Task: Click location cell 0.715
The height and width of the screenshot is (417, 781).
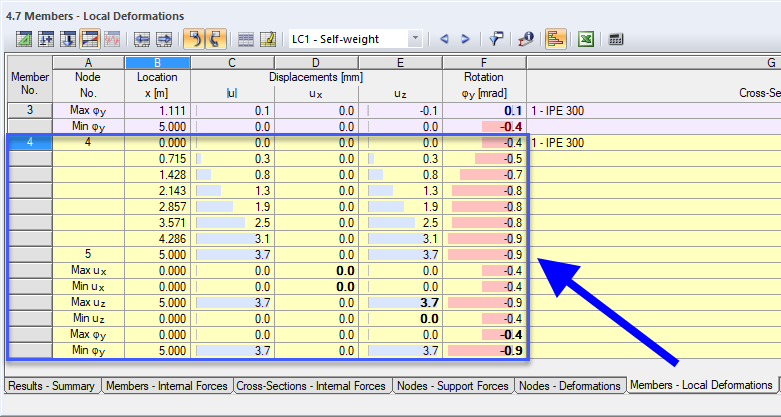Action: click(x=157, y=158)
